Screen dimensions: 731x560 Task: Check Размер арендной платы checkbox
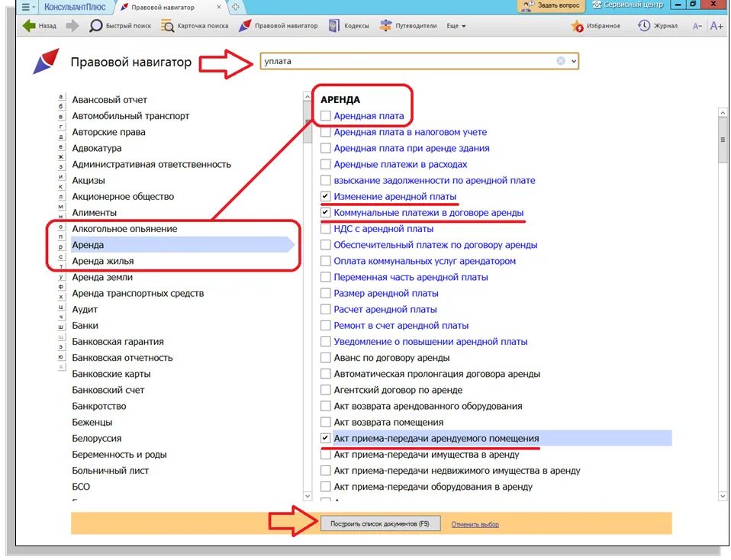coord(325,293)
